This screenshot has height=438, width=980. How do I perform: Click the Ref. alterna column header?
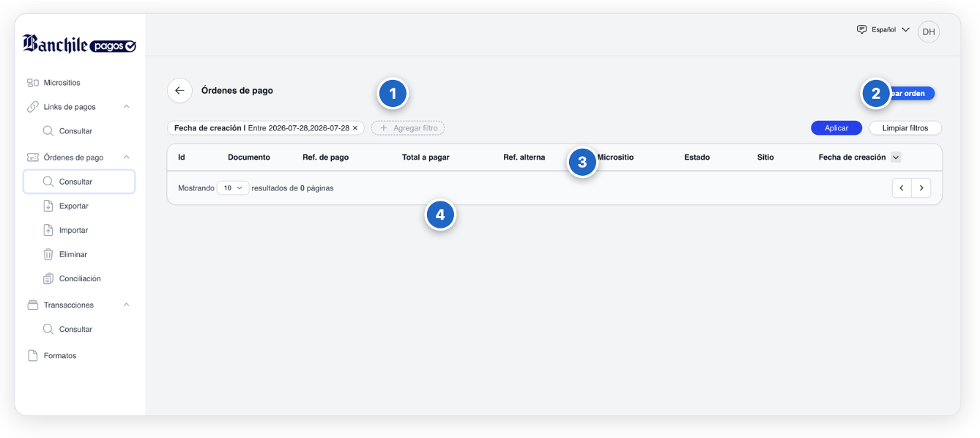coord(524,157)
